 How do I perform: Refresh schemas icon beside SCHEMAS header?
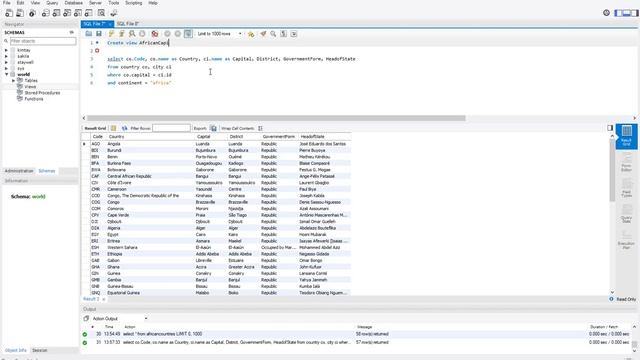click(71, 32)
